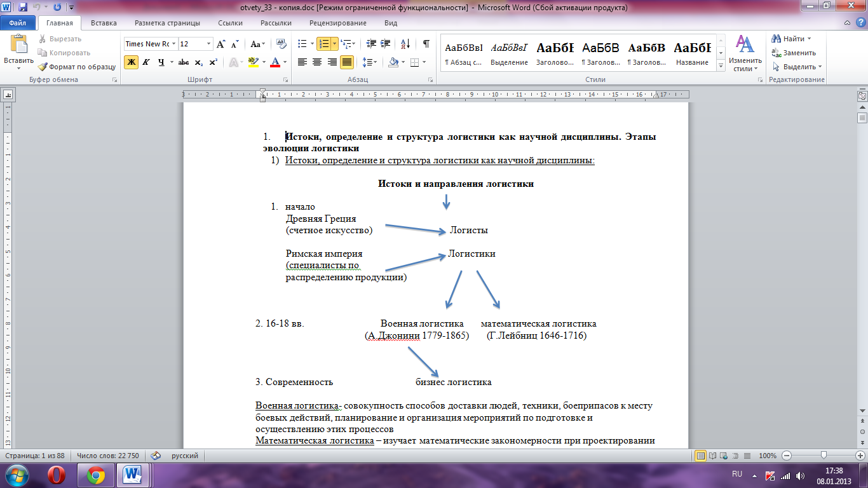
Task: Save the document via quick access toolbar
Action: pyautogui.click(x=23, y=8)
